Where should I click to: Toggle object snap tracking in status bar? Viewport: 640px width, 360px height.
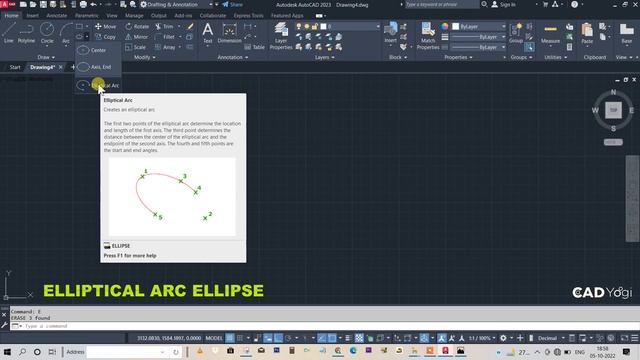pyautogui.click(x=322, y=338)
